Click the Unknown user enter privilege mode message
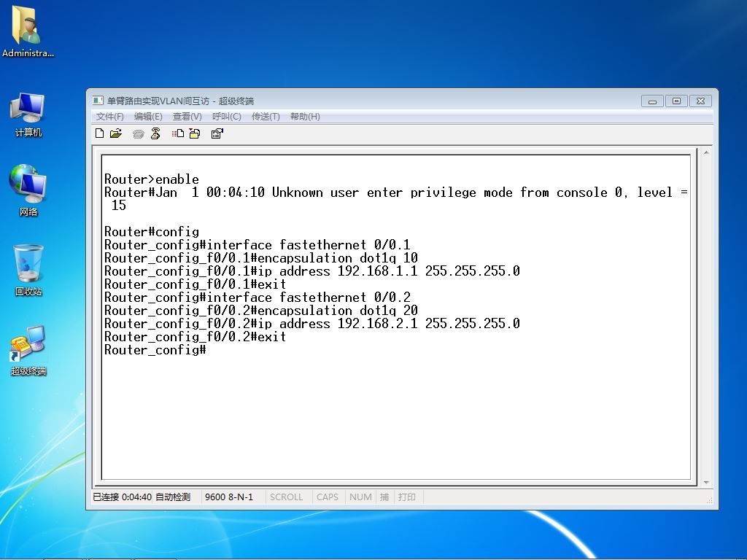The image size is (747, 560). pos(395,192)
